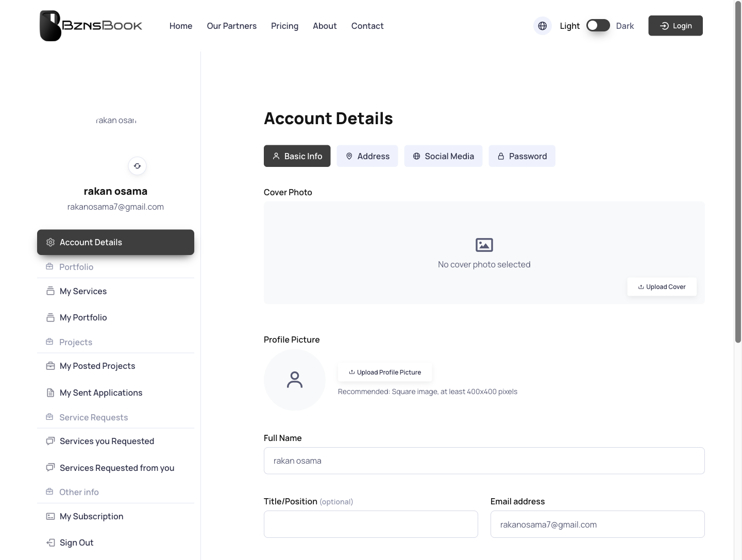
Task: Click Services you Requested chat icon
Action: [50, 441]
